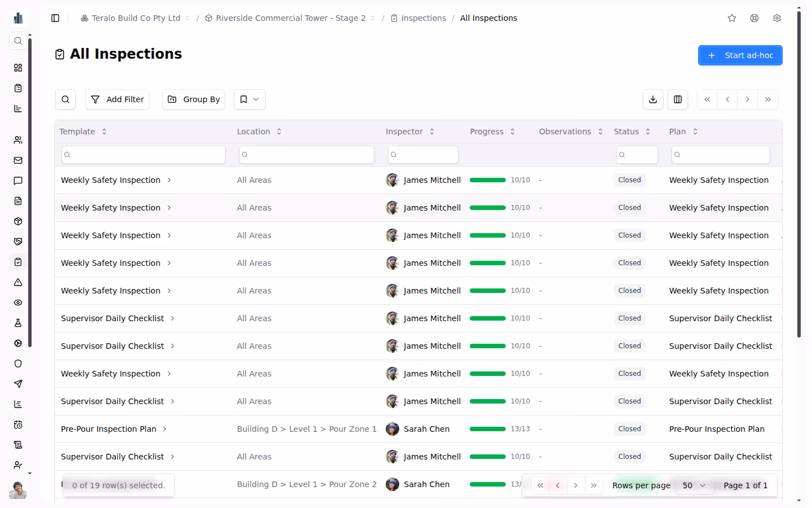Open the package box icon in sidebar
The width and height of the screenshot is (812, 508).
[x=18, y=221]
